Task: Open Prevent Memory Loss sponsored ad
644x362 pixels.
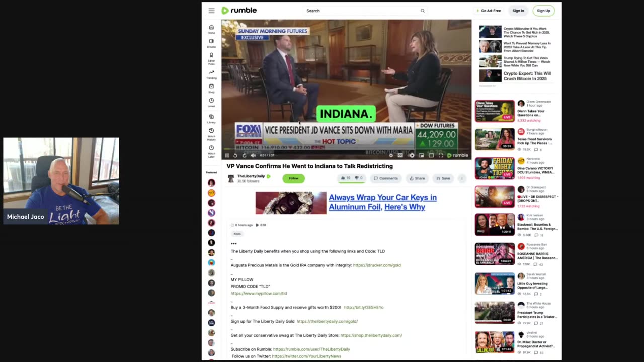Action: click(516, 47)
